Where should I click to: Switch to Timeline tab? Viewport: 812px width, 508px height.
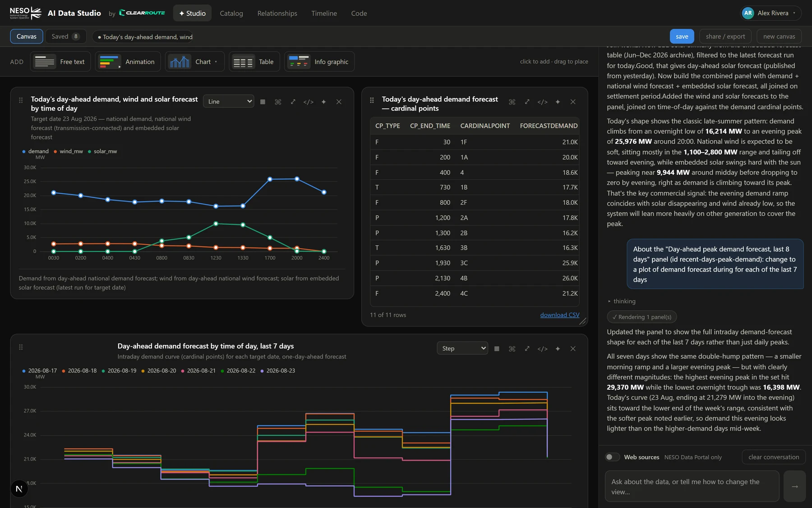point(324,14)
